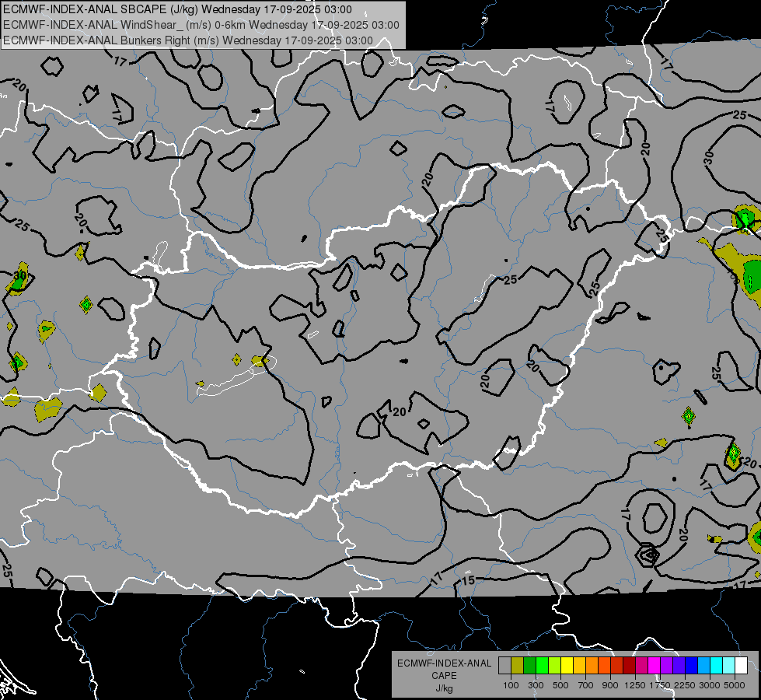Click the 15 contour label on map
This screenshot has height=700, width=761.
click(468, 580)
